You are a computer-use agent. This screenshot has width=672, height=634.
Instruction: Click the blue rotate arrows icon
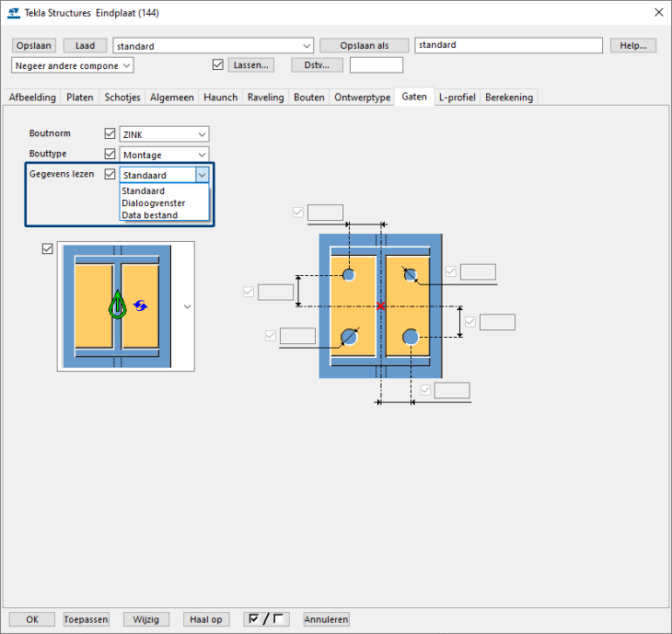140,305
